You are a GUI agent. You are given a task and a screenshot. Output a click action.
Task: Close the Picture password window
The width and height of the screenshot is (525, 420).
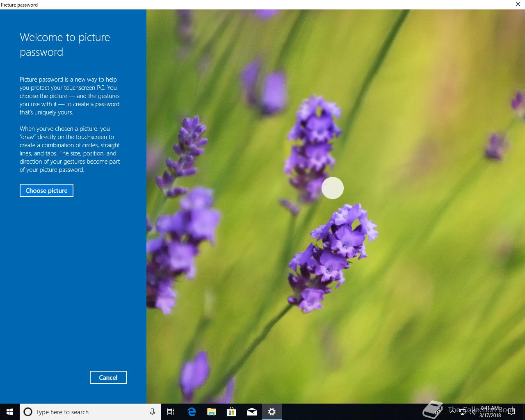[x=518, y=5]
